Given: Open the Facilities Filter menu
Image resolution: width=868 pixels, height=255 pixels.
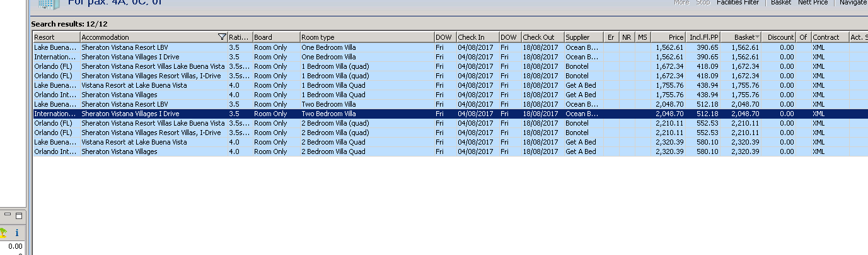Looking at the screenshot, I should coord(738,3).
